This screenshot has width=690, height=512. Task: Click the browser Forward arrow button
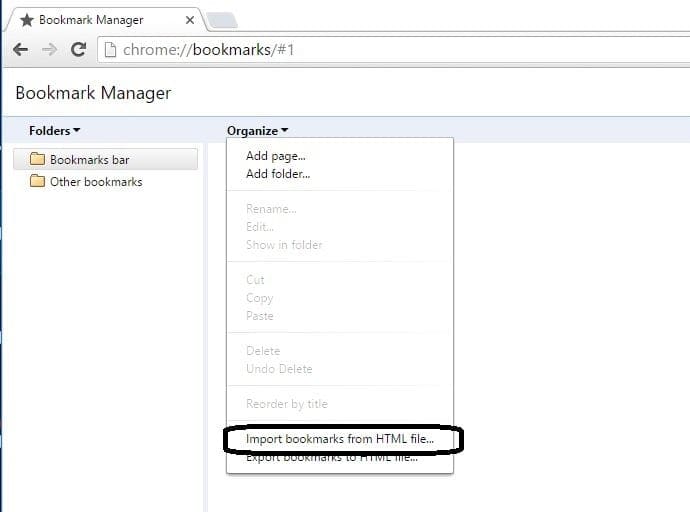48,49
